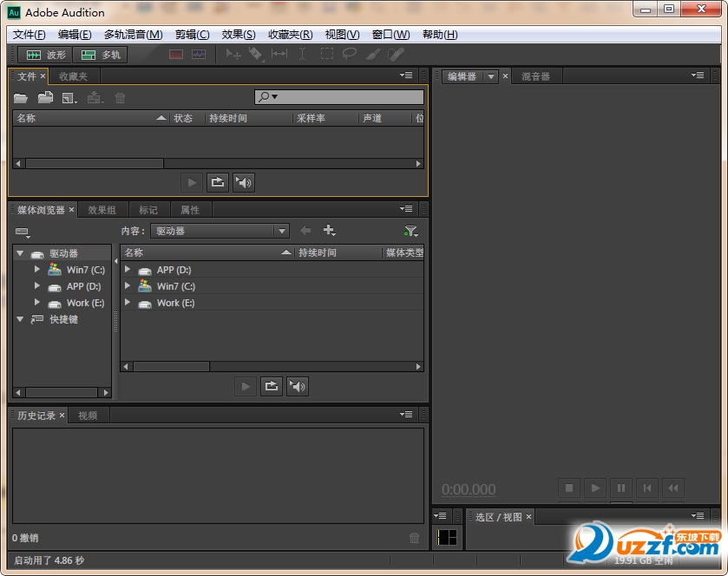Viewport: 728px width, 576px height.
Task: Open file type filter icon
Action: 411,231
